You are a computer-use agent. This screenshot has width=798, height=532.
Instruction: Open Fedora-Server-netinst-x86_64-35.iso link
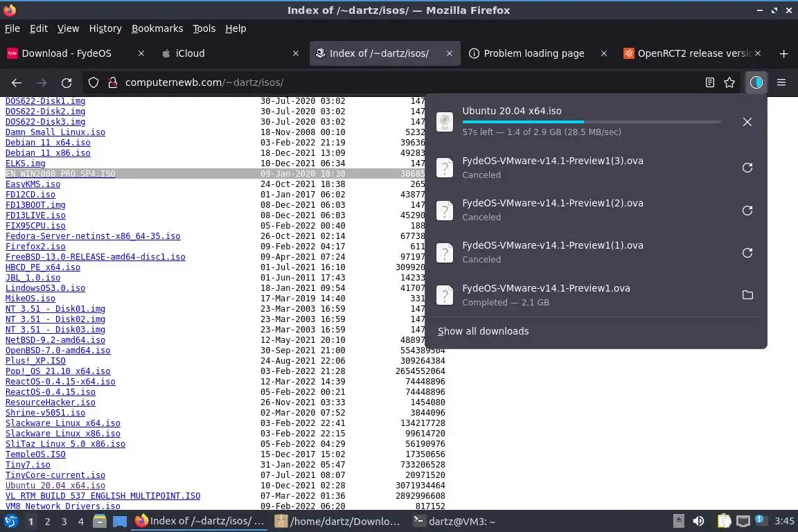coord(93,236)
